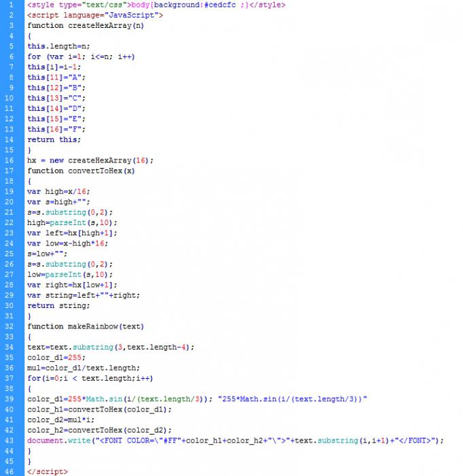Click 'color_d2=mul*i;' line
The width and height of the screenshot is (463, 476).
tap(61, 420)
